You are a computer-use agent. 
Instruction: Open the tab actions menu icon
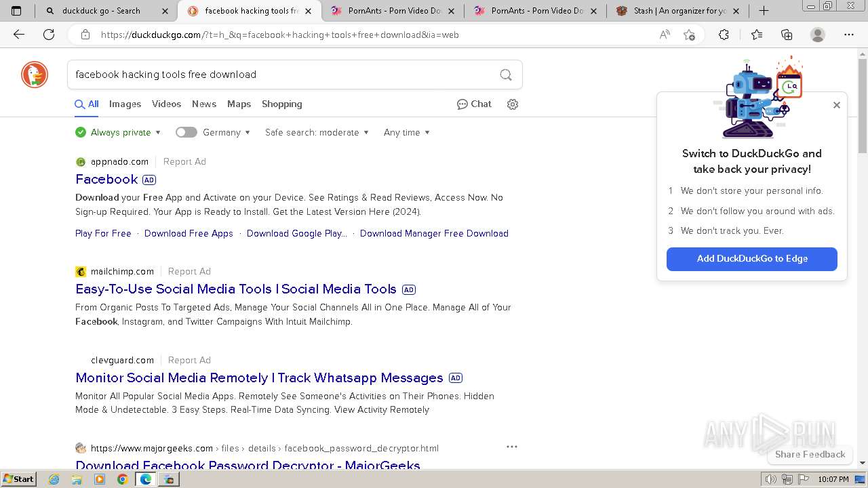(16, 11)
